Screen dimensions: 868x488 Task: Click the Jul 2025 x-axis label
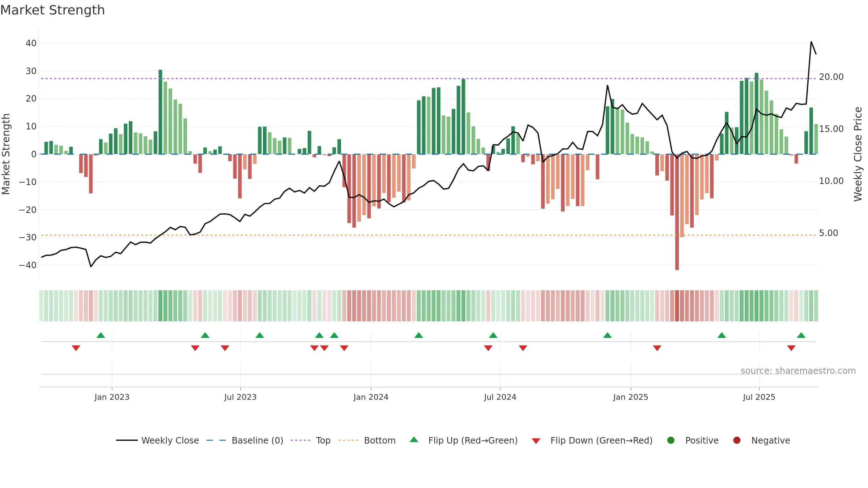click(x=759, y=397)
